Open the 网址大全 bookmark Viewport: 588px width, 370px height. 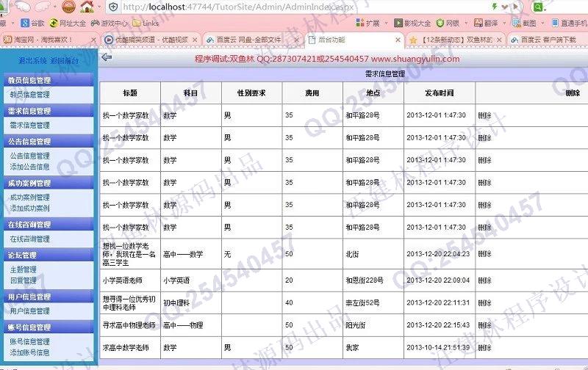(68, 23)
